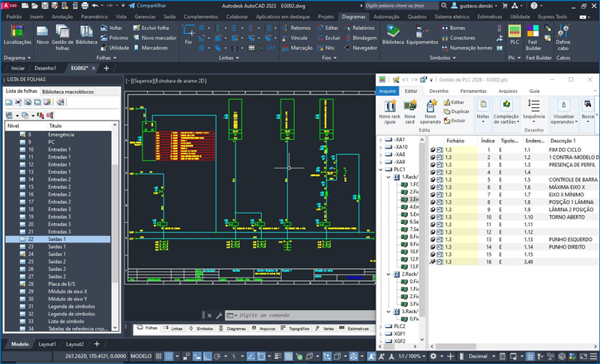600x364 pixels.
Task: Switch to the Automação ribbon tab
Action: point(386,15)
